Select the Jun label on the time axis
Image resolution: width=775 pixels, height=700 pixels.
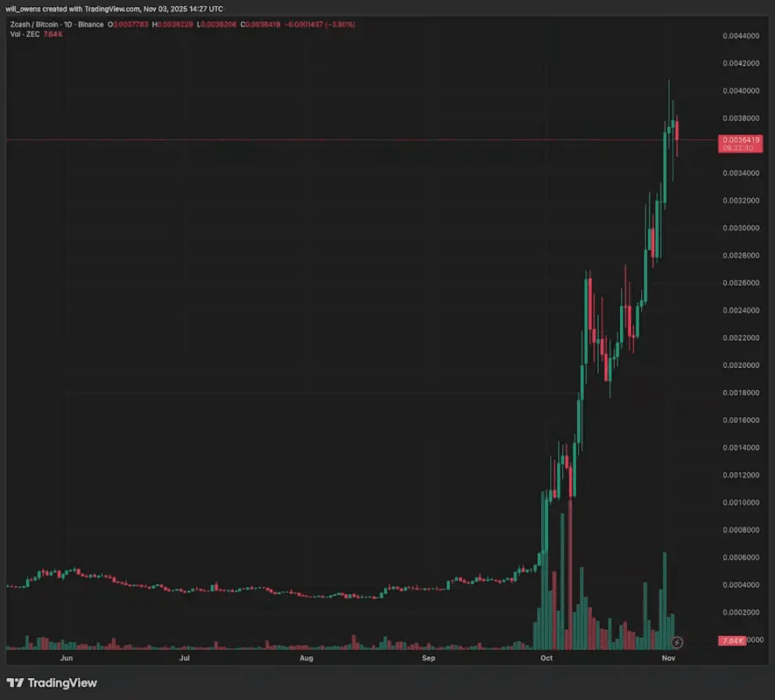(67, 658)
